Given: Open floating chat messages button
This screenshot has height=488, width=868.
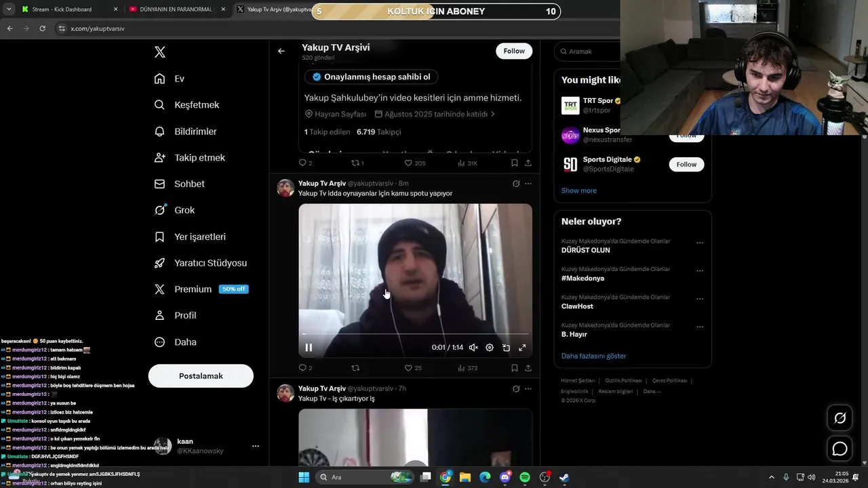Looking at the screenshot, I should (x=840, y=449).
